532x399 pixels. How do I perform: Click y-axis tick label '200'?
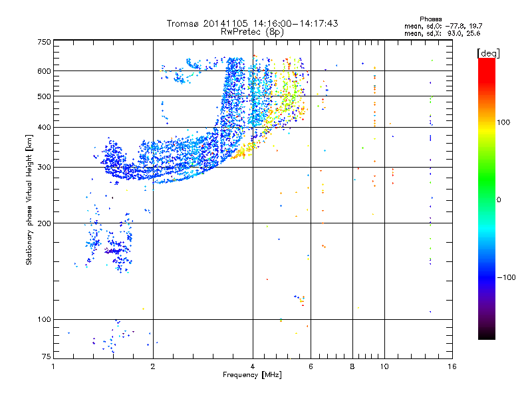(x=44, y=223)
